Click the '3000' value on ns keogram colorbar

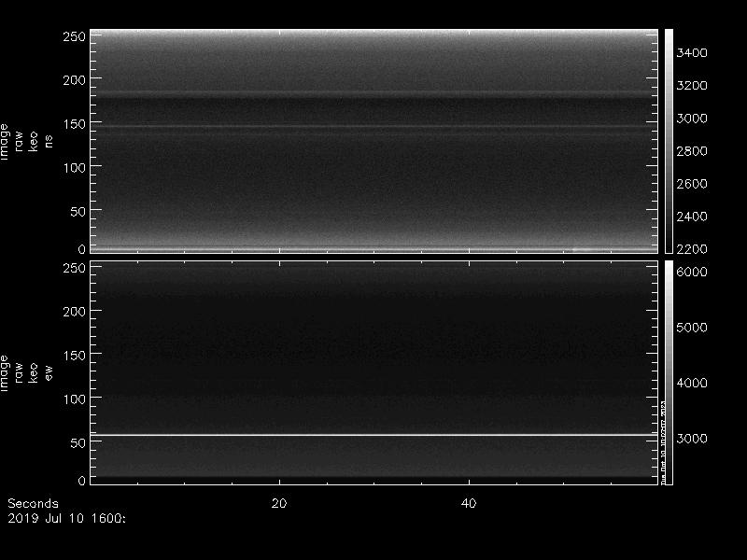tap(692, 119)
